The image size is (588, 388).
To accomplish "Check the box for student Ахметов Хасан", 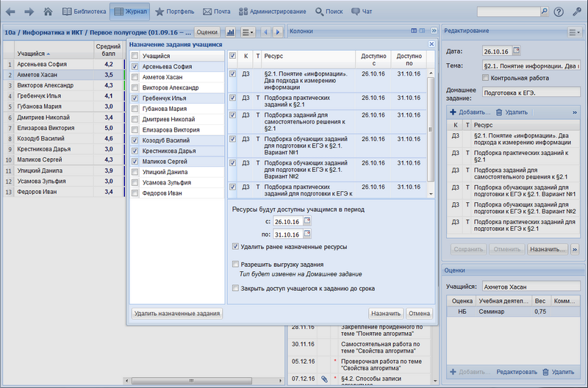I will (135, 76).
